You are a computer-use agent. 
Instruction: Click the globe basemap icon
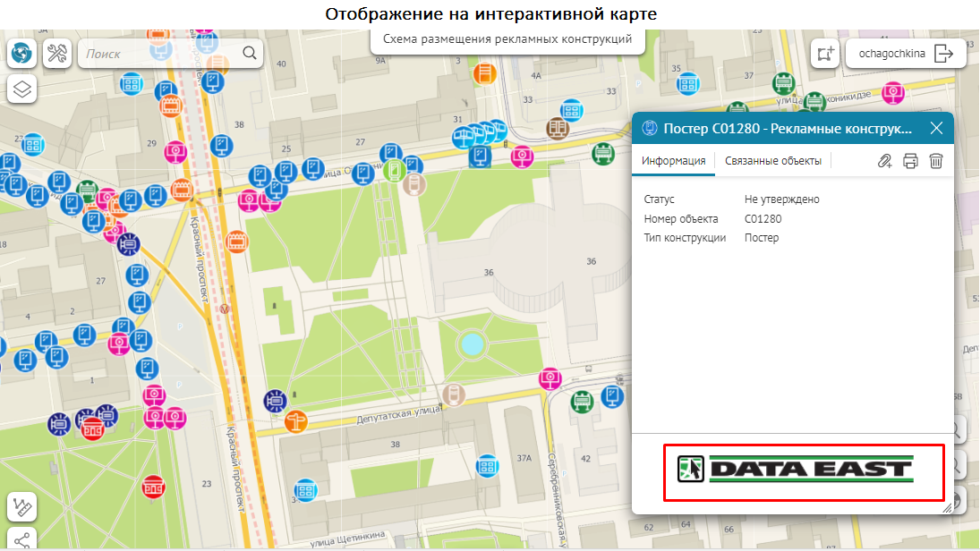pyautogui.click(x=22, y=54)
